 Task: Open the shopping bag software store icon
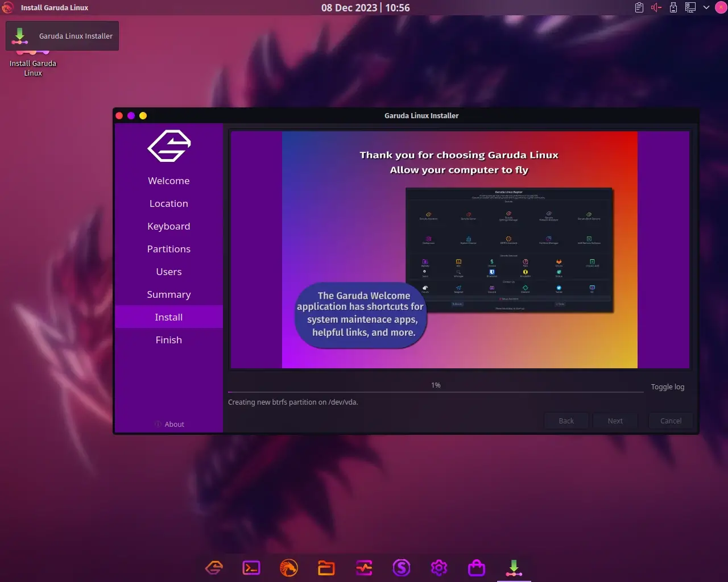[x=477, y=567]
